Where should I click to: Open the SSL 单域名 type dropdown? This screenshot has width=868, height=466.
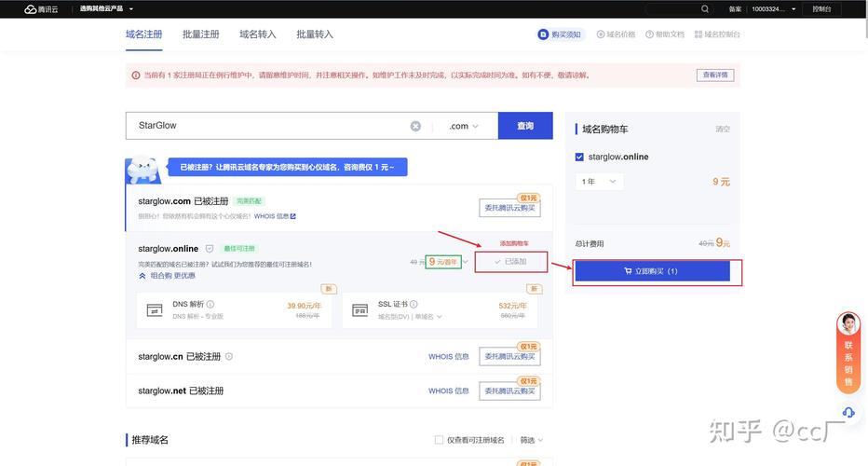click(x=428, y=317)
